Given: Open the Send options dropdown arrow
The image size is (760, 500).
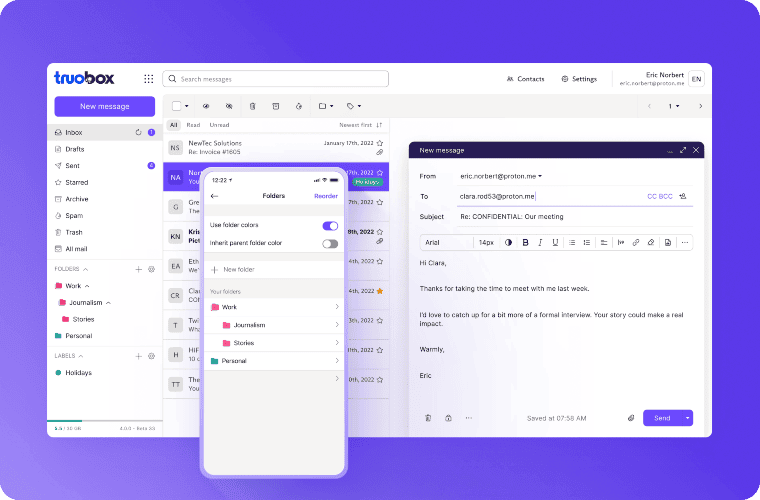Looking at the screenshot, I should (x=687, y=418).
